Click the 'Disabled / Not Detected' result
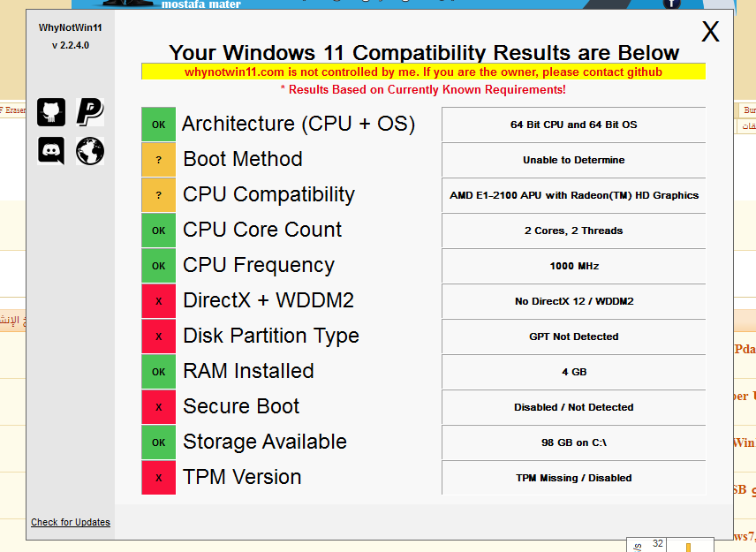This screenshot has height=552, width=756. tap(574, 407)
